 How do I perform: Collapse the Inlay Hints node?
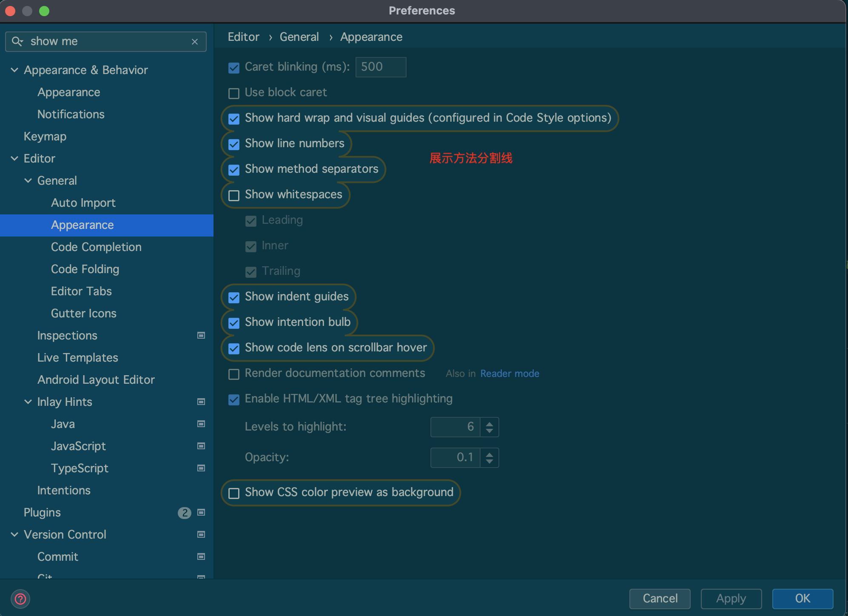28,402
